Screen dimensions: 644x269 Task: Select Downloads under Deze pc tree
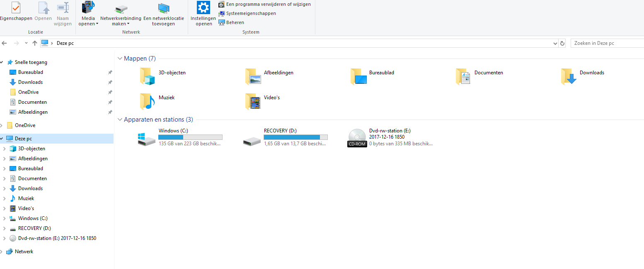[31, 188]
